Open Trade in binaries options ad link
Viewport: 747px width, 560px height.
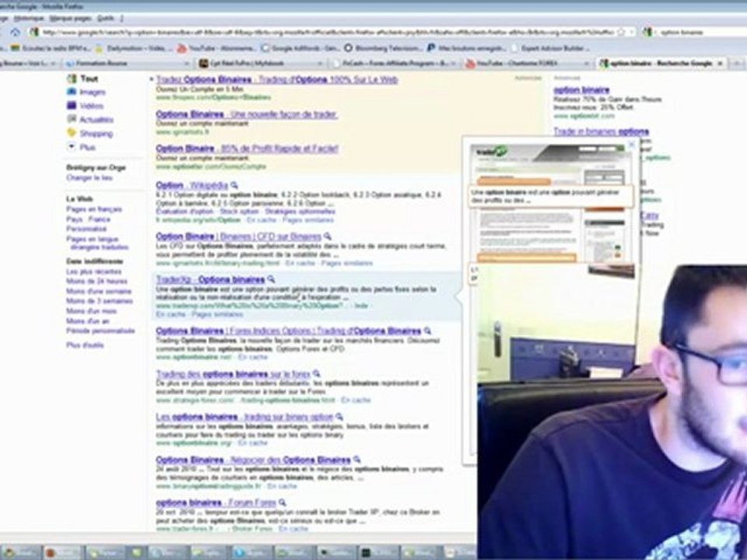(601, 131)
